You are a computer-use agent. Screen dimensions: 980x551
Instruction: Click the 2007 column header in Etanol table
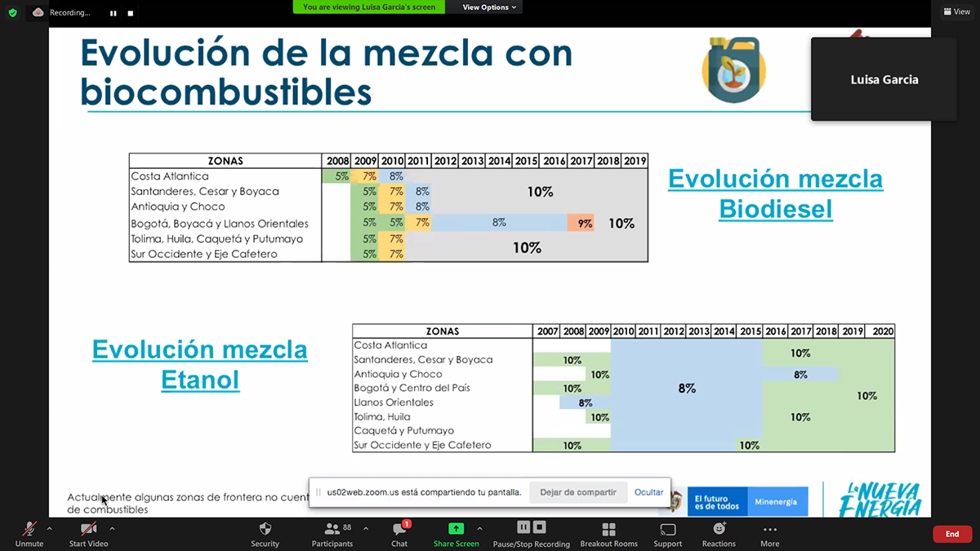(x=547, y=331)
